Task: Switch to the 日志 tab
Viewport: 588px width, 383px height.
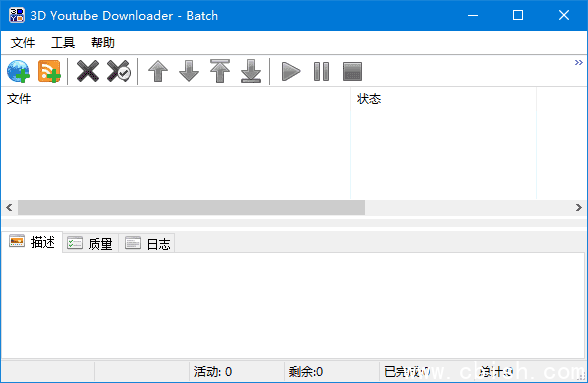Action: coord(147,244)
